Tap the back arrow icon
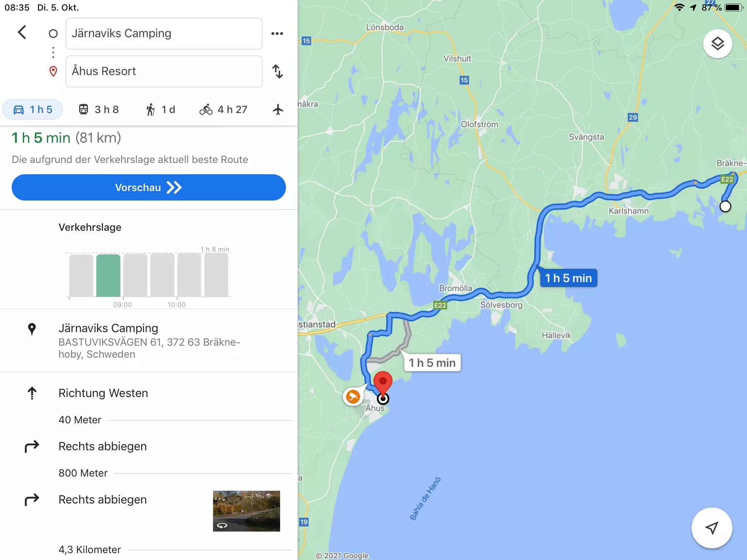The height and width of the screenshot is (560, 747). point(22,32)
